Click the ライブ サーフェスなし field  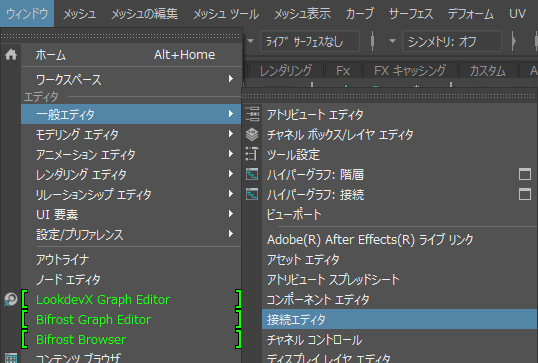(310, 41)
